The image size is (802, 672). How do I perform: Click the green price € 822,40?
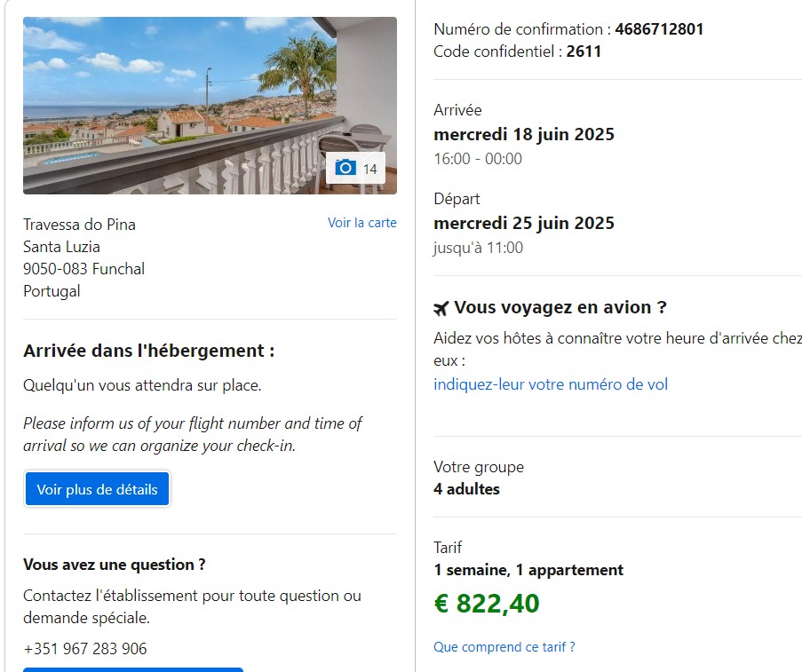[x=487, y=604]
